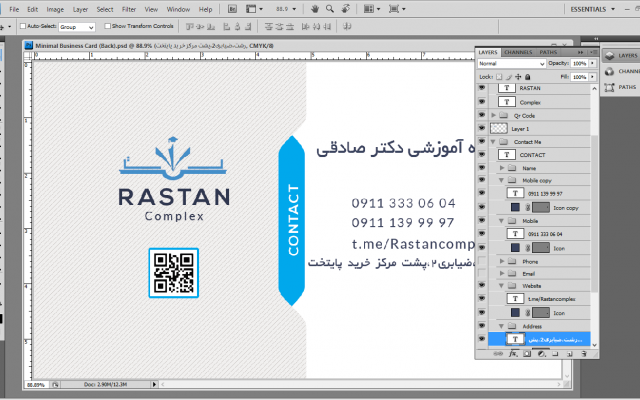Add a layer style with the fx icon
Viewport: 640px width, 400px height.
513,354
